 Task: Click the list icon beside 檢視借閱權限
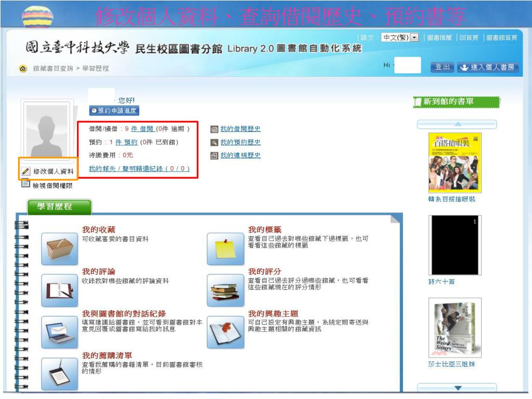click(x=25, y=183)
